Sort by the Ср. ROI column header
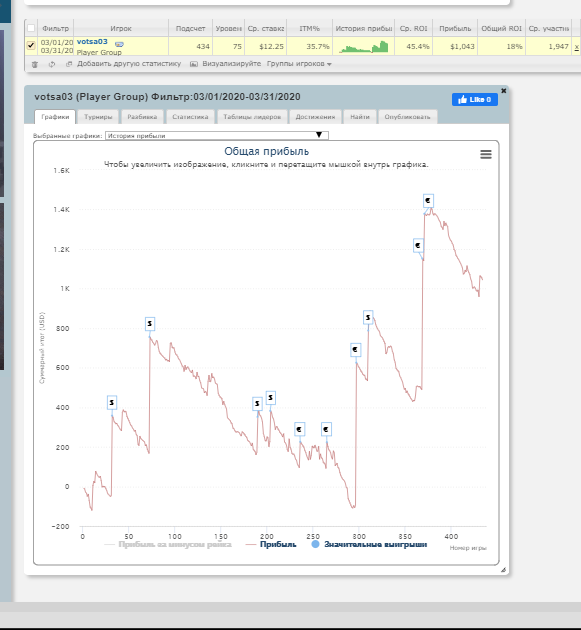This screenshot has height=630, width=581. (x=414, y=29)
